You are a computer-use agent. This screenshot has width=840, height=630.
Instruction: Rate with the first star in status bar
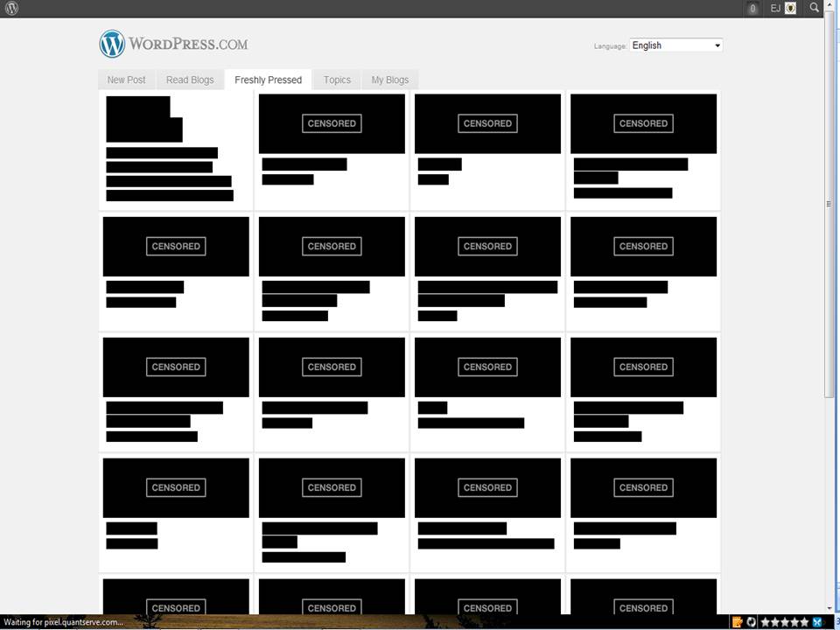coord(765,622)
